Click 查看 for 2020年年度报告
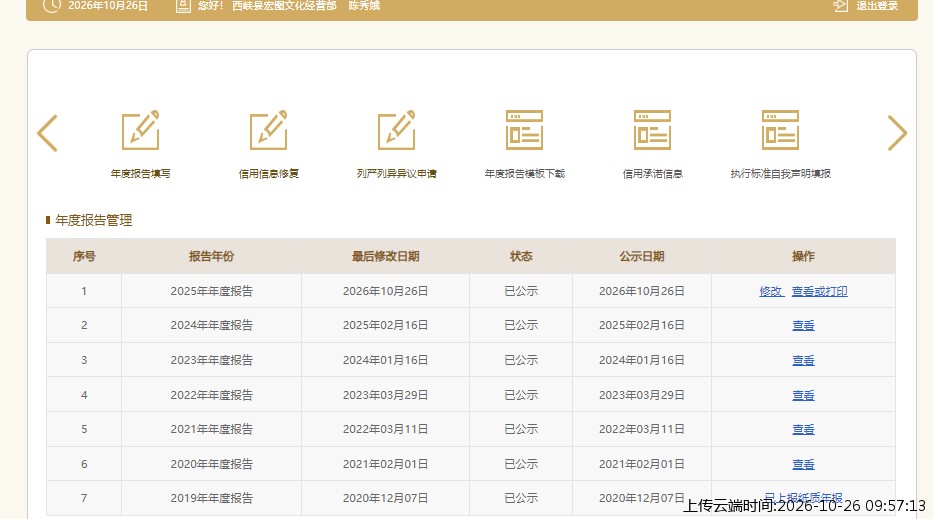The height and width of the screenshot is (519, 933). [x=803, y=464]
